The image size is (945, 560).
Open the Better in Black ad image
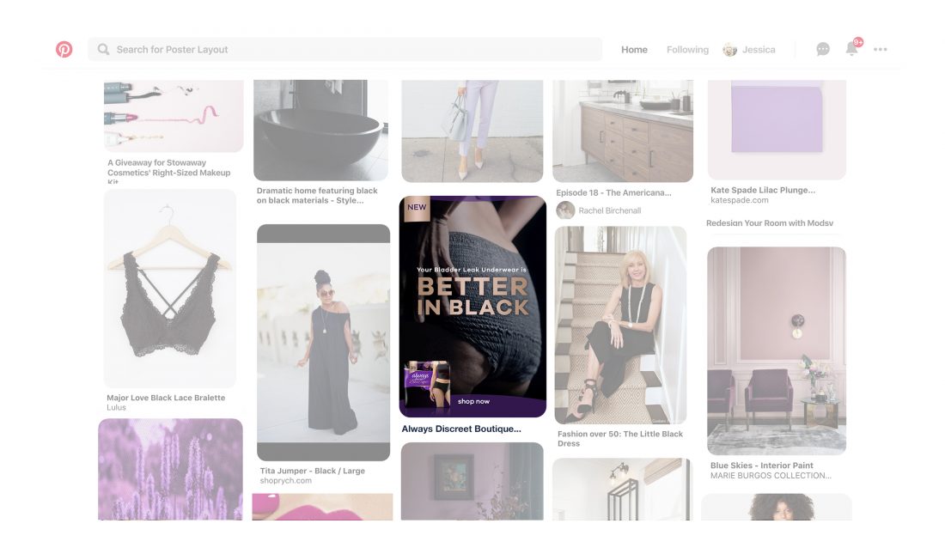pos(472,306)
